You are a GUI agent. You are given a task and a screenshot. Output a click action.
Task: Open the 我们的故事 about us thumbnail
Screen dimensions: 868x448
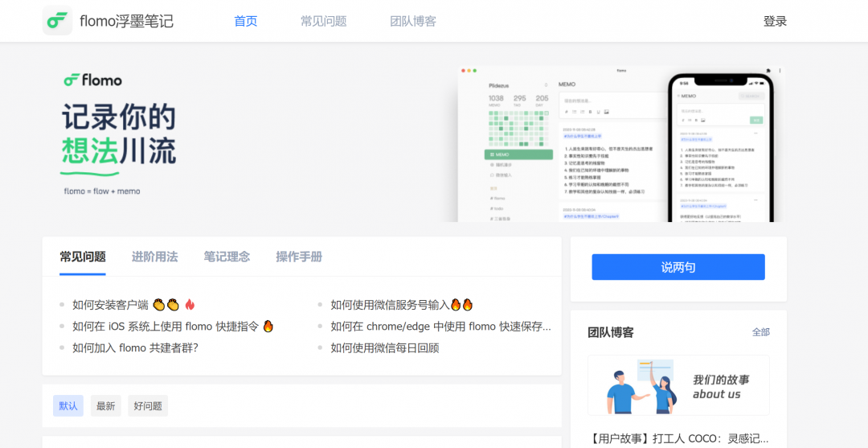pyautogui.click(x=678, y=385)
